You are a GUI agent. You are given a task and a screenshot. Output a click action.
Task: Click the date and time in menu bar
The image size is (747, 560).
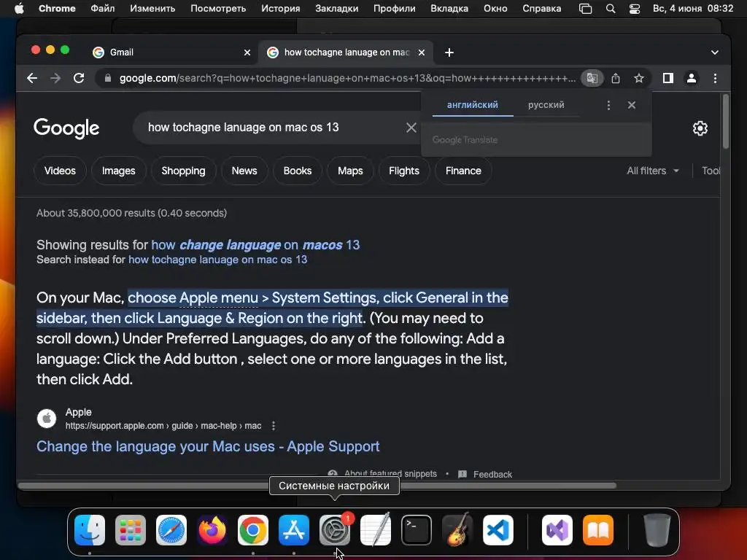coord(693,9)
